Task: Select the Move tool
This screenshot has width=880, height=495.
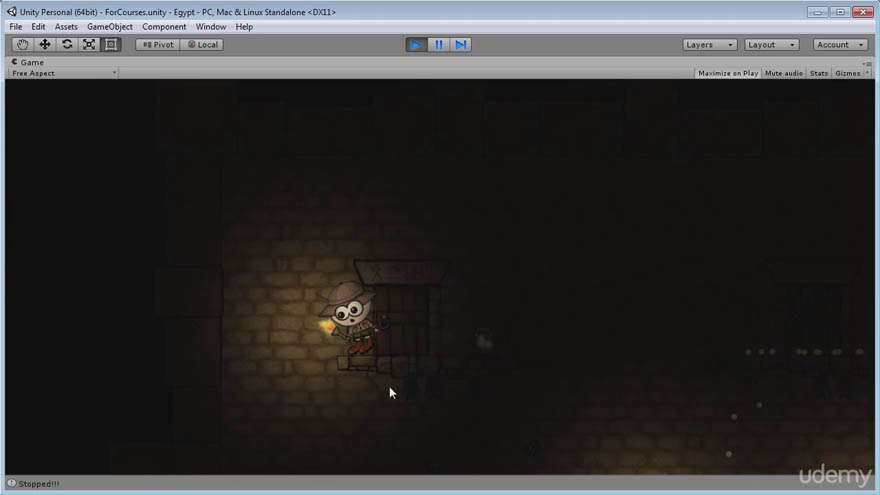Action: tap(44, 44)
